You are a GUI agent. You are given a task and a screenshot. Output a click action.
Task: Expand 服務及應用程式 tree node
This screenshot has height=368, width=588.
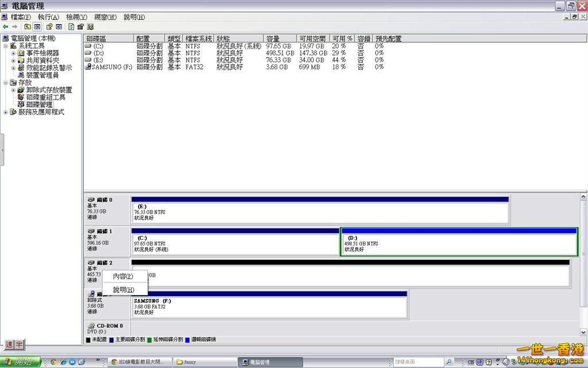[x=6, y=112]
